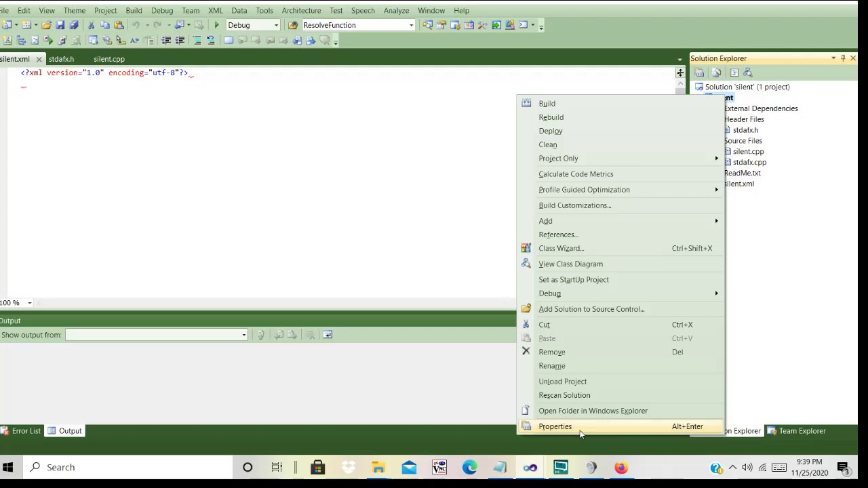Open the 100 % zoom level dropdown
Image resolution: width=868 pixels, height=488 pixels.
tap(29, 303)
